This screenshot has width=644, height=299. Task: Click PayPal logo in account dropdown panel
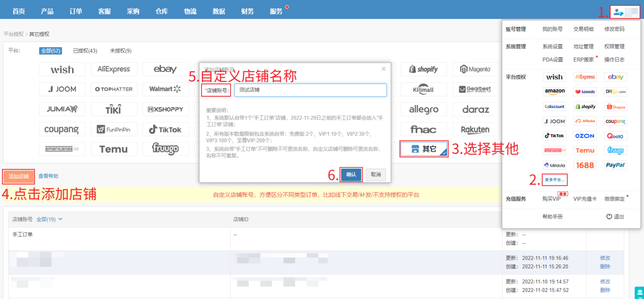616,165
